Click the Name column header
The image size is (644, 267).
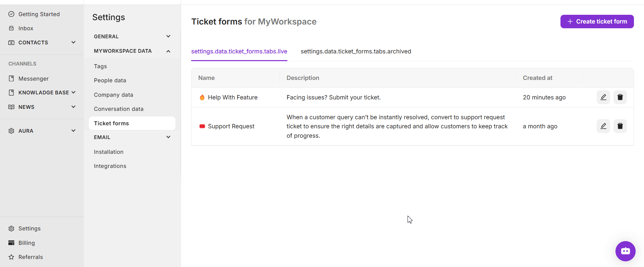tap(206, 78)
